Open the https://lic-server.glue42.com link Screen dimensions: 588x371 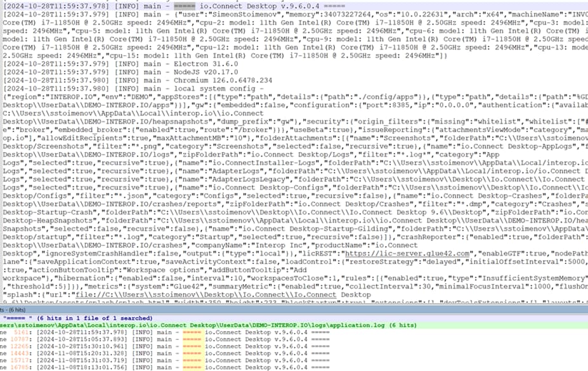point(407,253)
